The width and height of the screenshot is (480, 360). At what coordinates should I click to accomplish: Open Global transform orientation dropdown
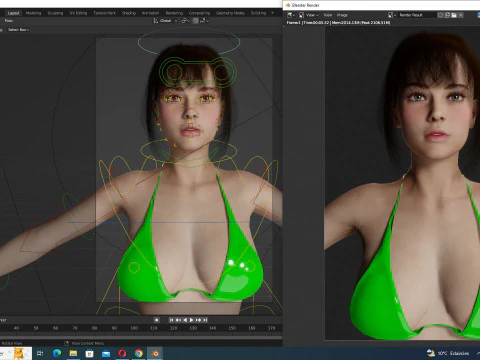point(165,21)
